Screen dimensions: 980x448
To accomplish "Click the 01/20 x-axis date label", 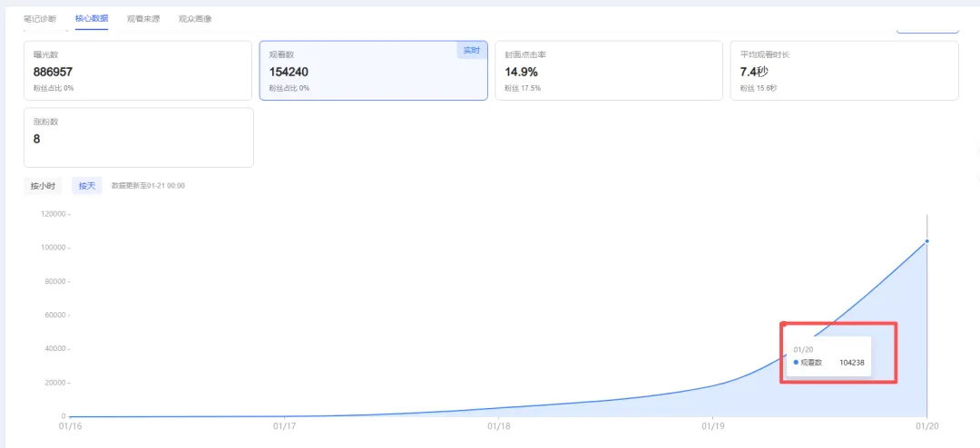I will click(926, 424).
